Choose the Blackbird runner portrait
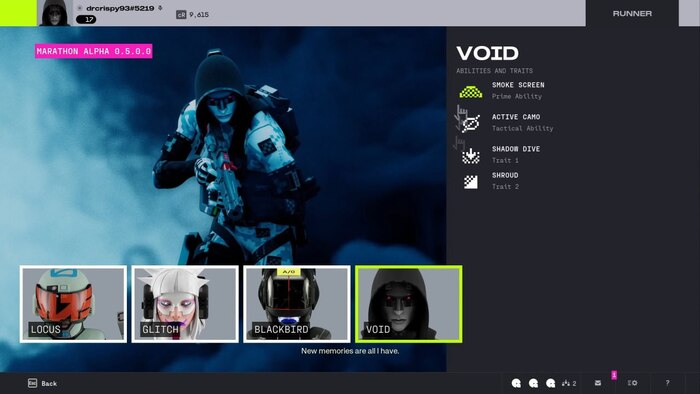The width and height of the screenshot is (700, 394). (x=297, y=304)
